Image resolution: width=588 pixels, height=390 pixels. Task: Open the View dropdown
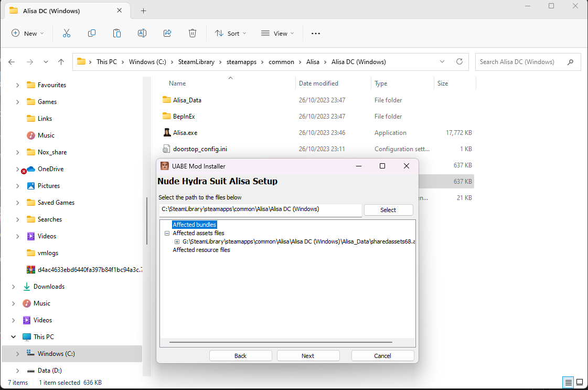(x=277, y=34)
